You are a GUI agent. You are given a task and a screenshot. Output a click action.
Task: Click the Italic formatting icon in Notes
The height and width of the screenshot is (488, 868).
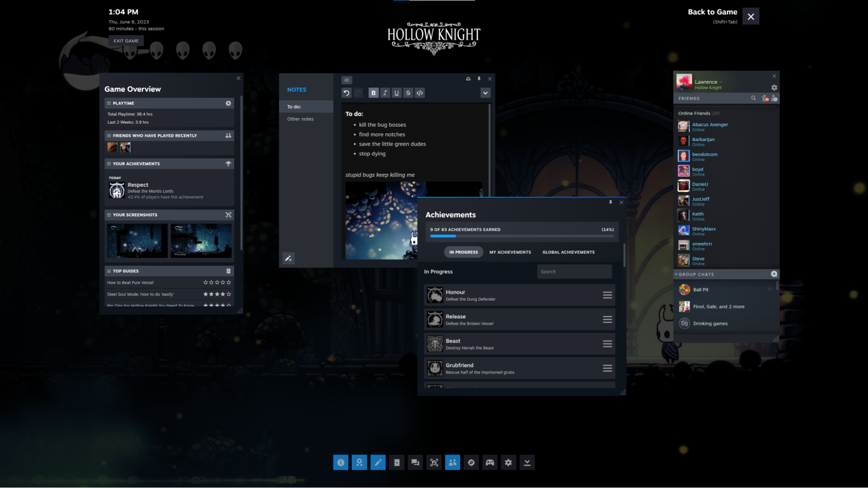(385, 93)
